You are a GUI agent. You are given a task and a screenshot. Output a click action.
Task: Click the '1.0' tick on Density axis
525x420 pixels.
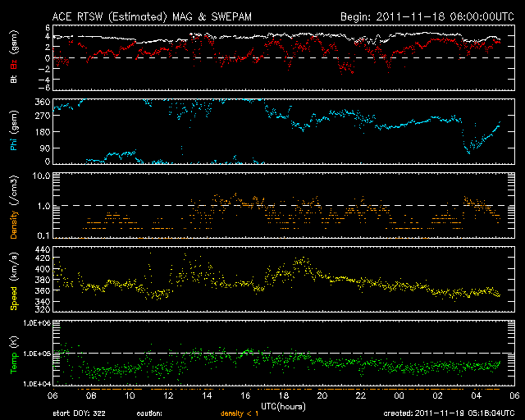[x=43, y=206]
